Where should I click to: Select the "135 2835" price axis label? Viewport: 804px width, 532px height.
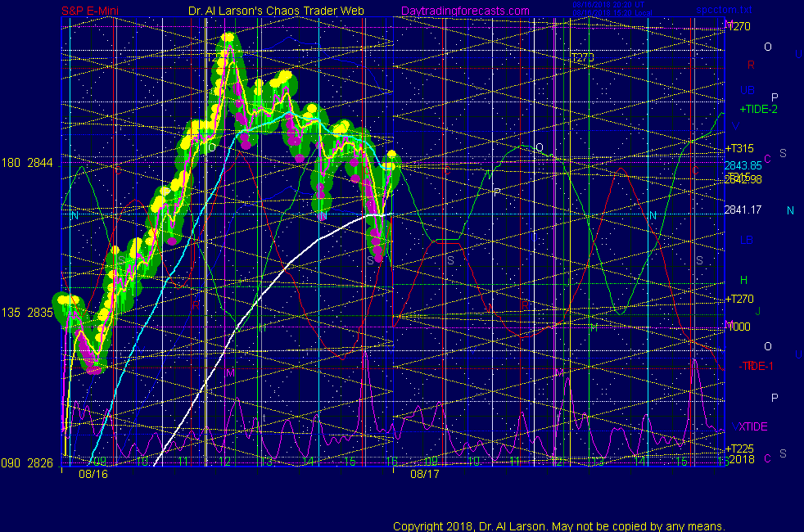(x=27, y=313)
